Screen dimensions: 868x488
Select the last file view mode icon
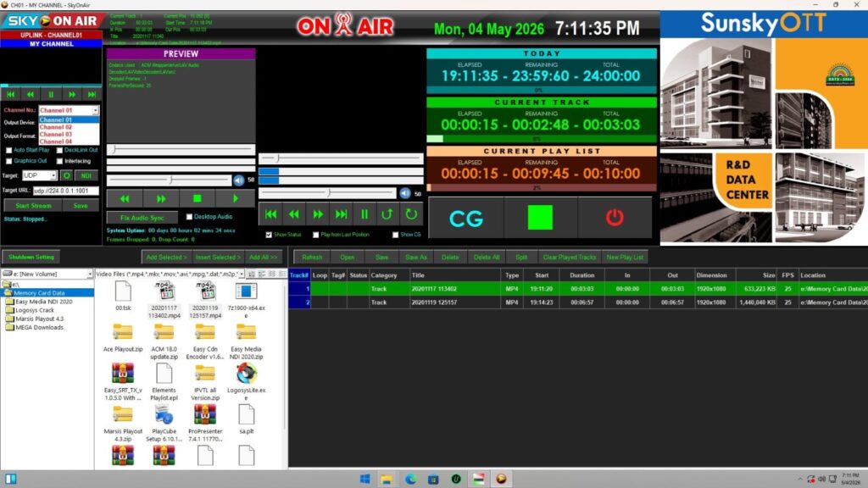point(282,274)
